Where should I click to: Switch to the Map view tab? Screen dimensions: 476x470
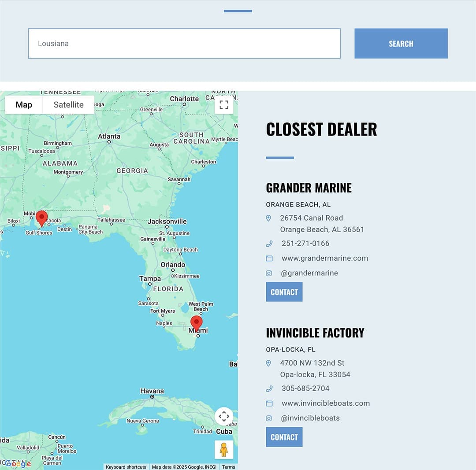coord(24,105)
